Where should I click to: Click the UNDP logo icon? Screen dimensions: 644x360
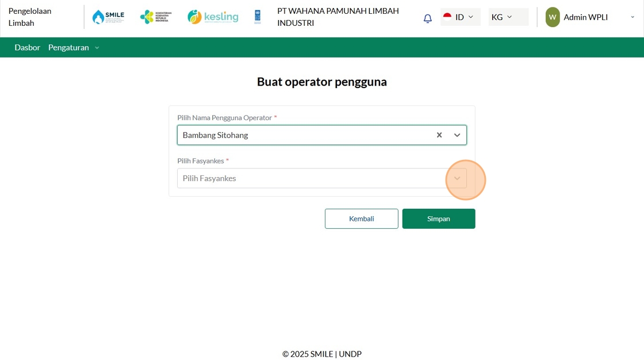258,17
